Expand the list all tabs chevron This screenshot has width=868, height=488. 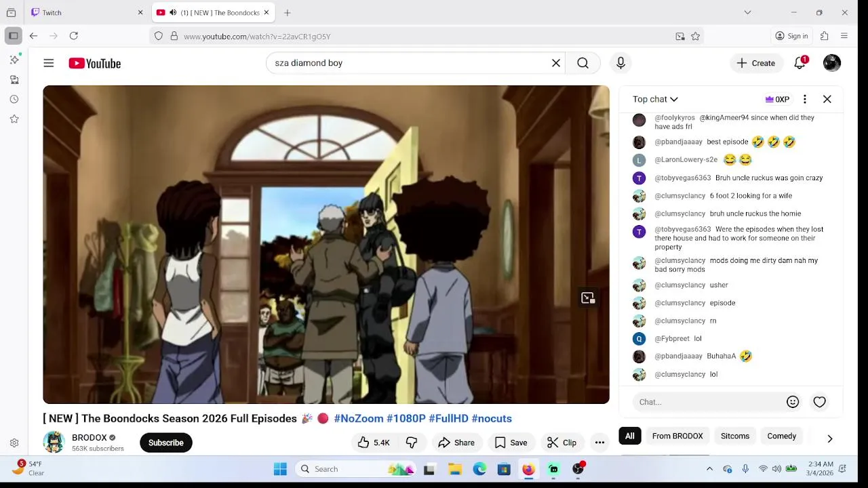[747, 12]
